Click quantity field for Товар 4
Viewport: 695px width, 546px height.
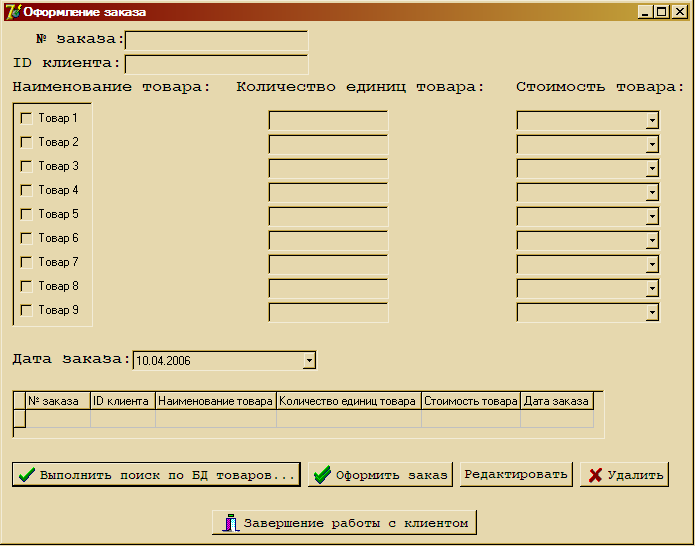[328, 192]
